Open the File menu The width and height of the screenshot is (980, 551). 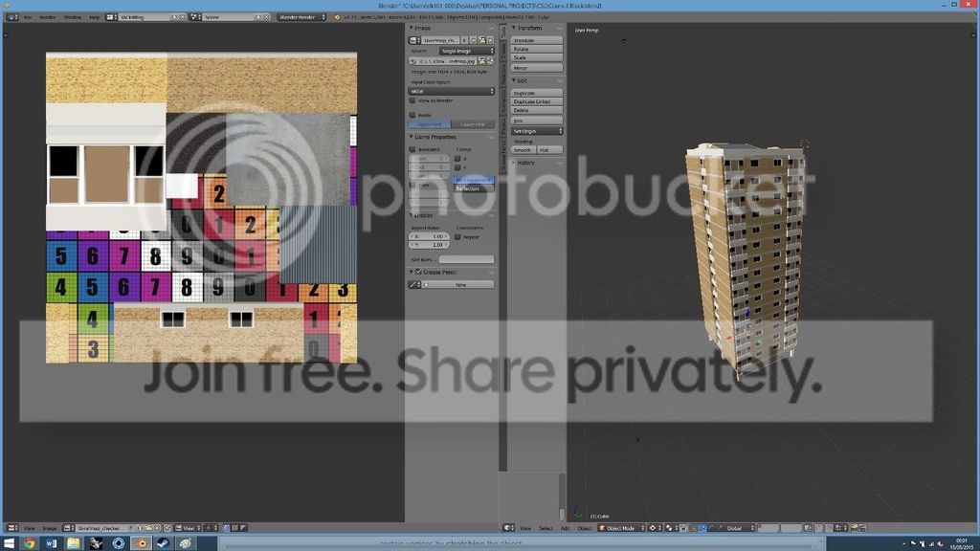tap(28, 17)
